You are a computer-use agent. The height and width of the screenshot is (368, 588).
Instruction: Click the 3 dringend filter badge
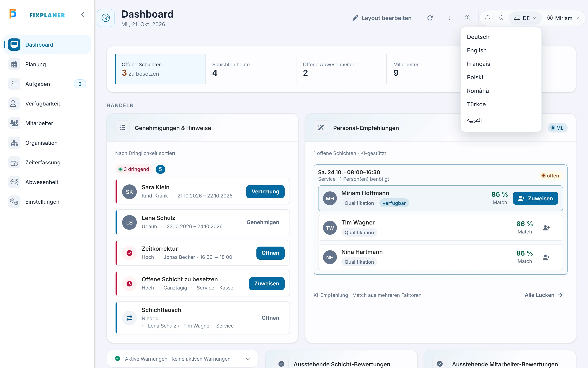click(134, 169)
